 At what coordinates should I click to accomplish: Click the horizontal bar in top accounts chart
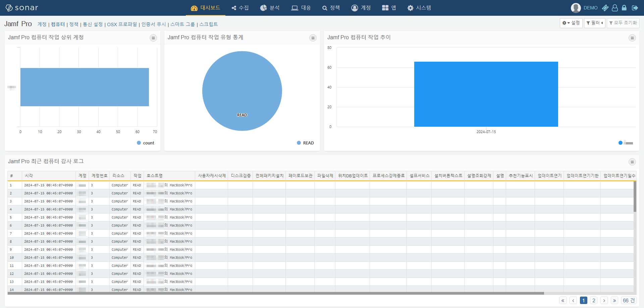click(x=85, y=87)
